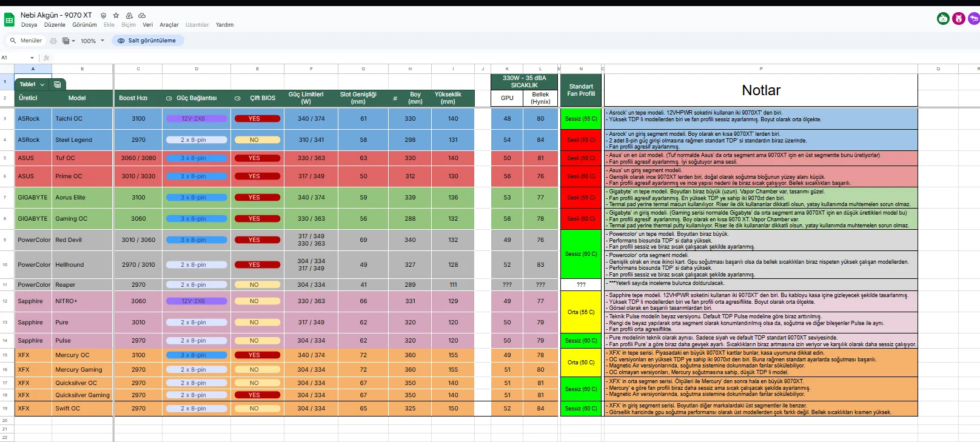Open the Düzenle menu
Image resolution: width=980 pixels, height=442 pixels.
(55, 25)
